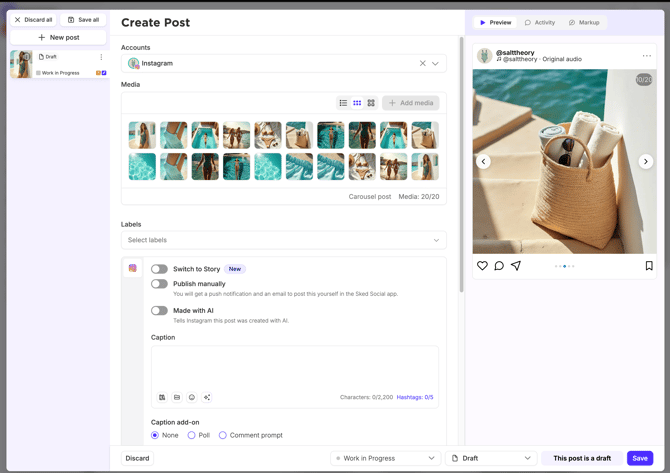Click Save all
The height and width of the screenshot is (473, 670).
83,20
